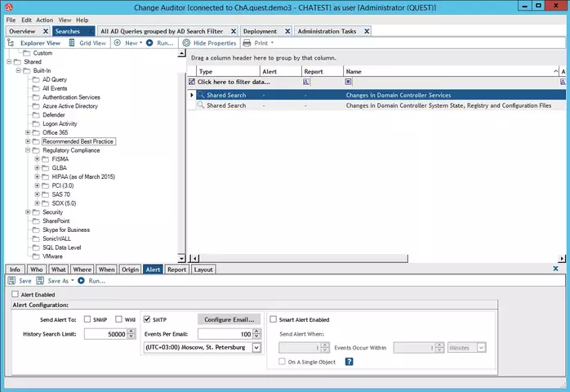Expand the Security folder
Screen dimensions: 570x392
point(28,212)
